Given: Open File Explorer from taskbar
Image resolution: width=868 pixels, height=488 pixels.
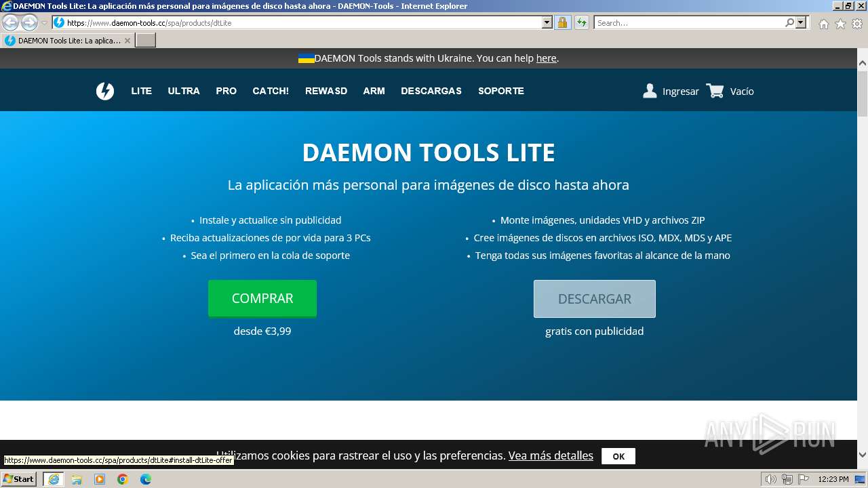Looking at the screenshot, I should (x=77, y=479).
